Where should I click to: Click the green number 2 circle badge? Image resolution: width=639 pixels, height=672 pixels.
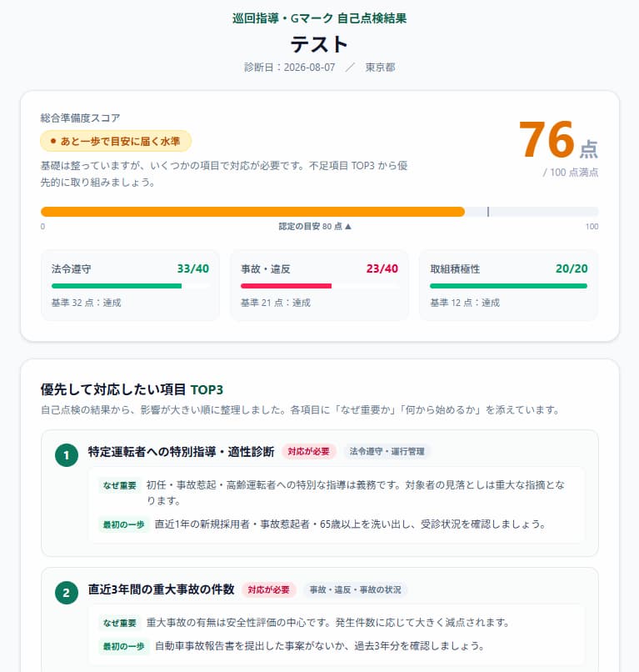[x=67, y=592]
